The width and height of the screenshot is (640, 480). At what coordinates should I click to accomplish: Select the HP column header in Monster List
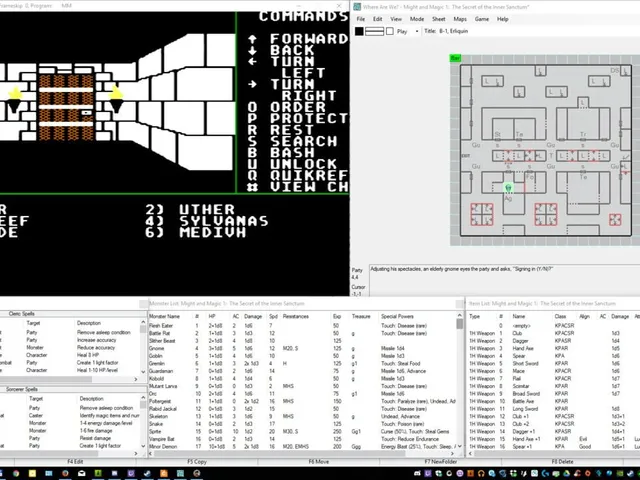point(212,316)
